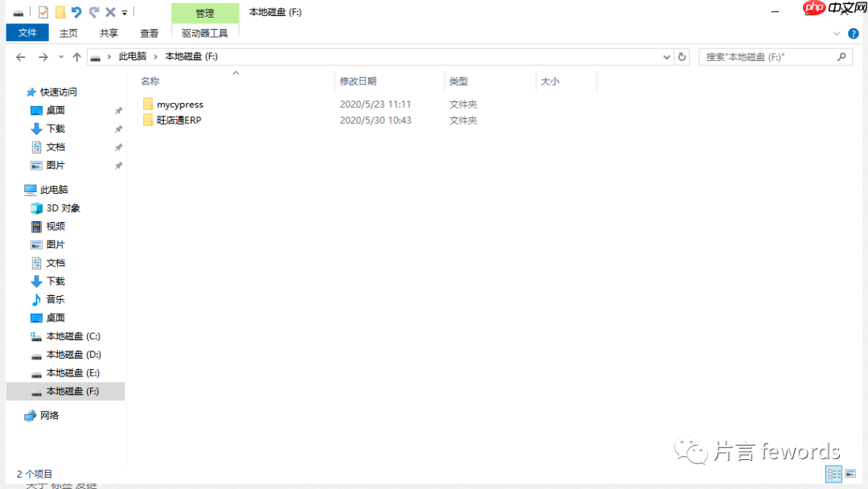Viewport: 868px width, 489px height.
Task: Click the drive icon at address bar start
Action: pyautogui.click(x=95, y=57)
